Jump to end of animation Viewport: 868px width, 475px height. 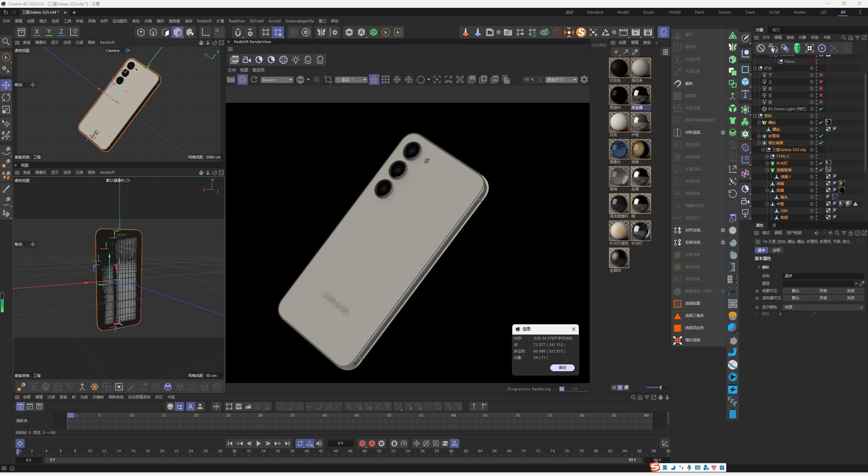pos(287,443)
